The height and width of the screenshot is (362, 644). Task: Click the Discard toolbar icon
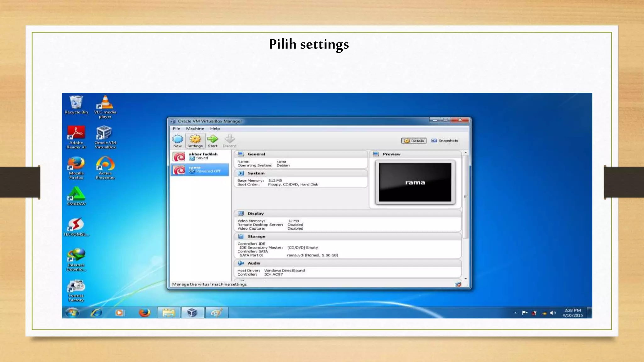[x=230, y=141]
